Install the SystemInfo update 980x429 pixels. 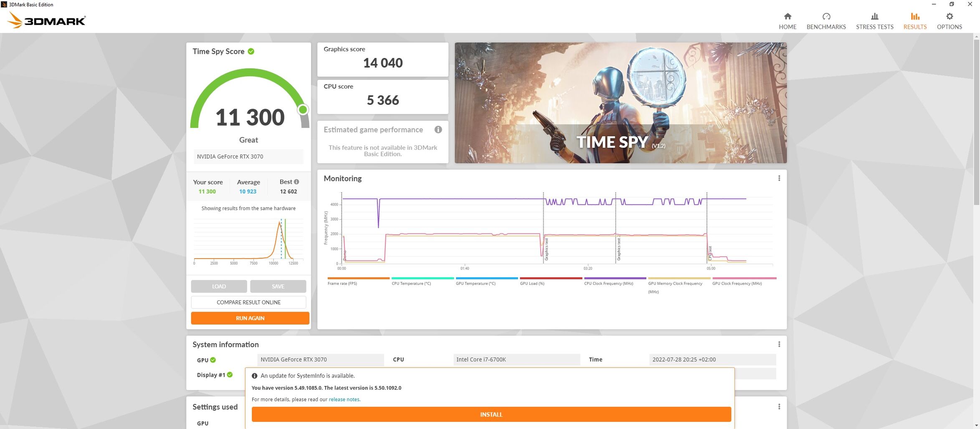tap(491, 414)
